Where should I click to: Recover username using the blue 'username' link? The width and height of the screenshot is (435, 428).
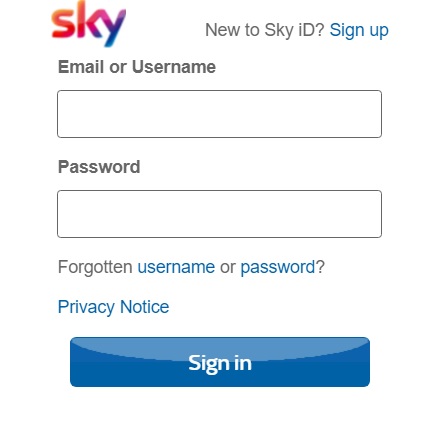click(176, 267)
